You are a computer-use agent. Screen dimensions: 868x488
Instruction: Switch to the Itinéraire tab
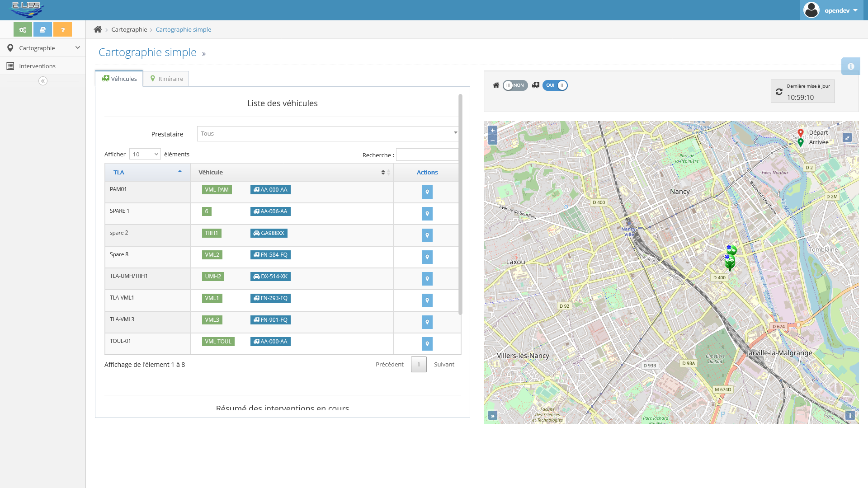[166, 79]
